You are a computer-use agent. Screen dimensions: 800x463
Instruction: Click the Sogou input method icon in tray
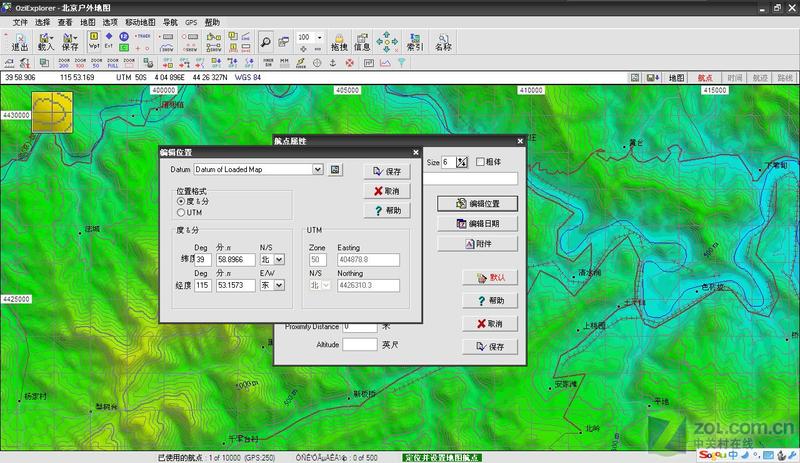712,455
